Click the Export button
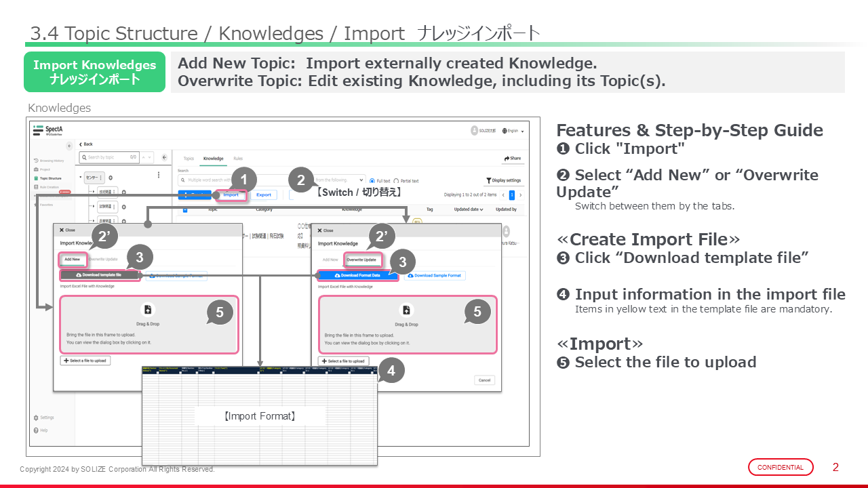The image size is (868, 488). point(263,195)
